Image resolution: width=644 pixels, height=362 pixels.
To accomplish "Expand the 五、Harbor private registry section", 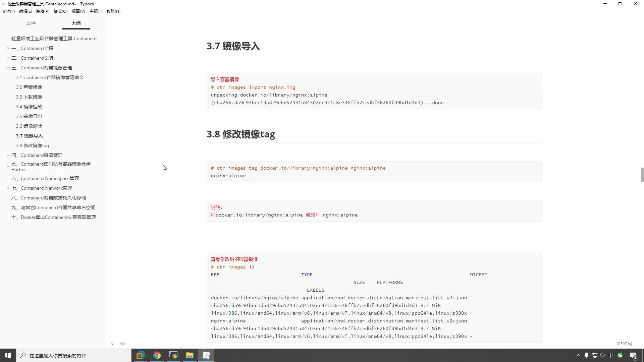I will click(x=8, y=167).
